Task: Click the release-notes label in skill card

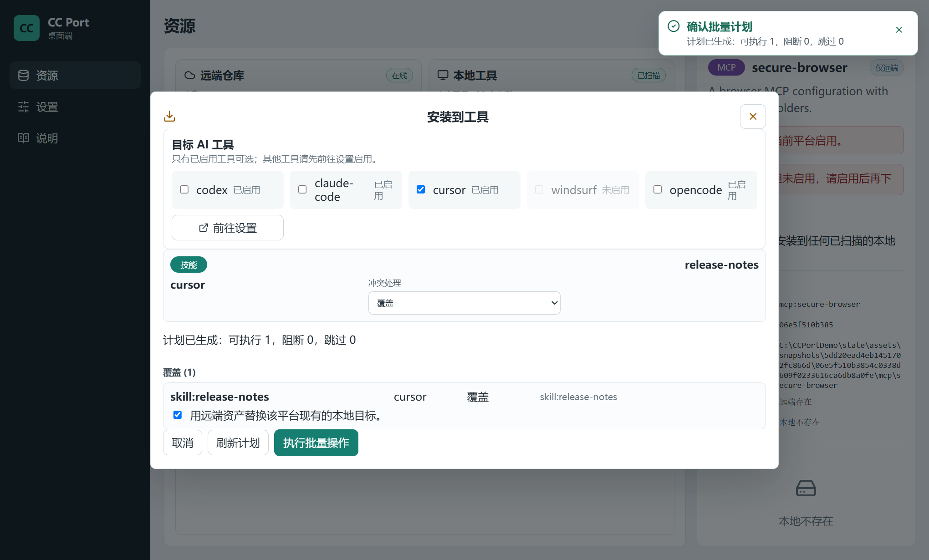Action: (x=721, y=265)
